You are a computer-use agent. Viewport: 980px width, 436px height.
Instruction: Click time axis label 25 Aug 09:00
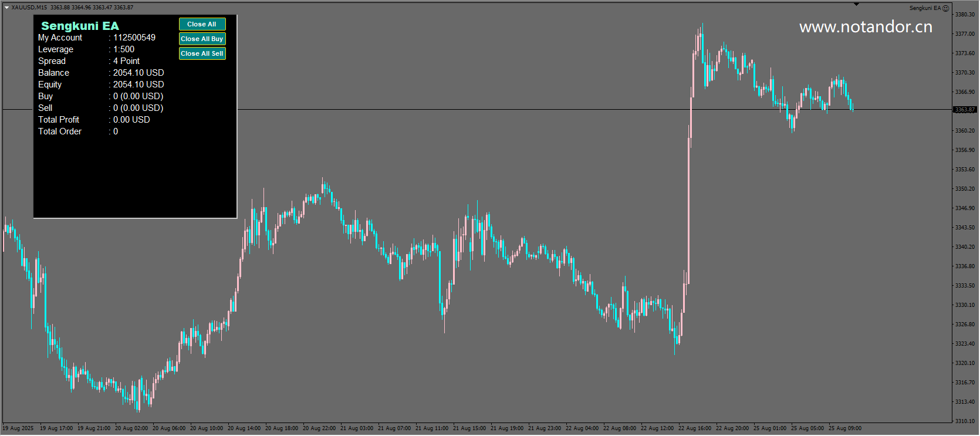pos(845,428)
